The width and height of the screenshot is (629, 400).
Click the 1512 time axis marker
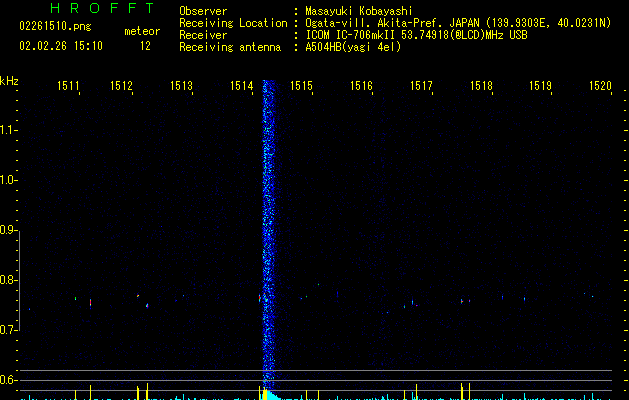(x=121, y=86)
